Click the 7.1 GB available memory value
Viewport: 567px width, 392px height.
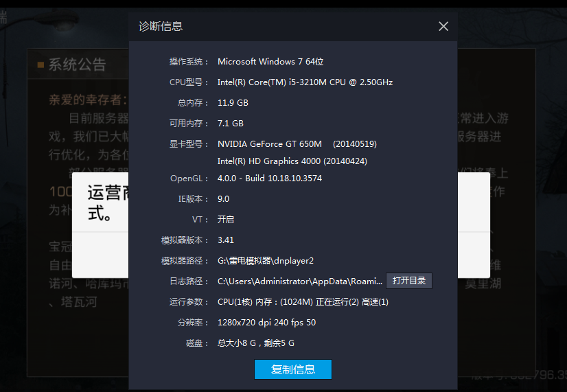[231, 124]
